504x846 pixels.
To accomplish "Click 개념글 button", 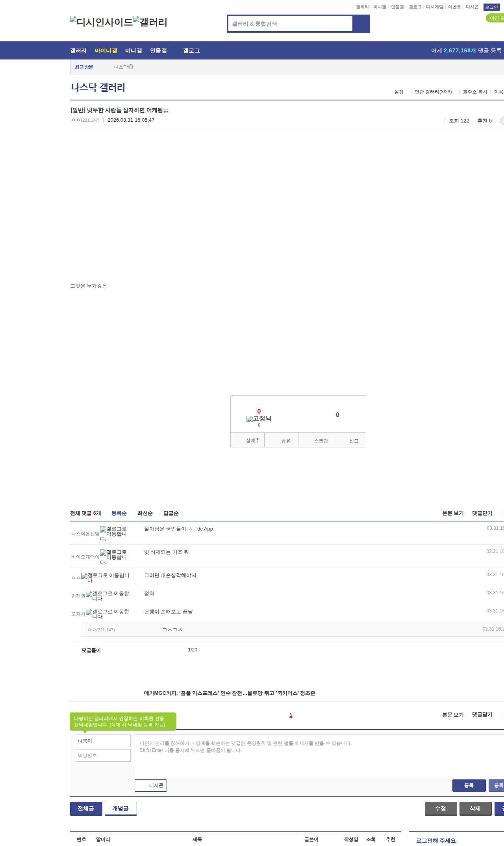I will tap(121, 809).
